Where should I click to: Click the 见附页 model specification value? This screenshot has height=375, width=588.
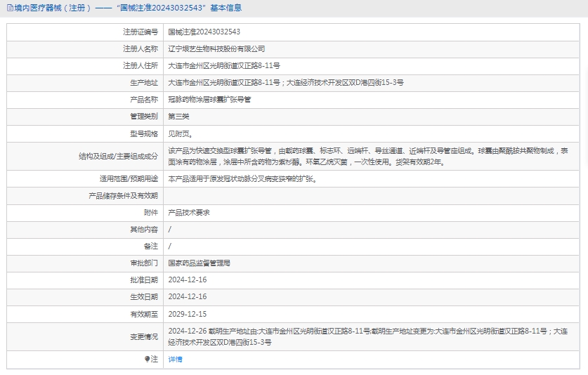tap(180, 133)
